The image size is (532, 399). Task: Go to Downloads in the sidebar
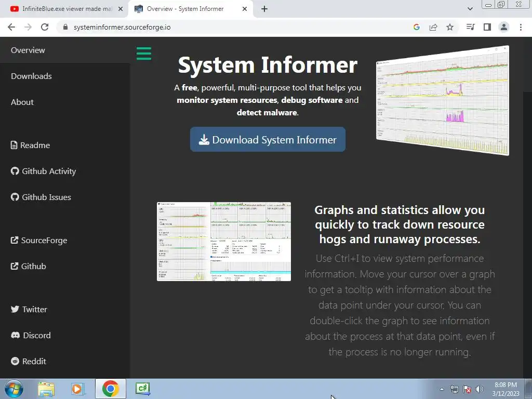tap(31, 76)
